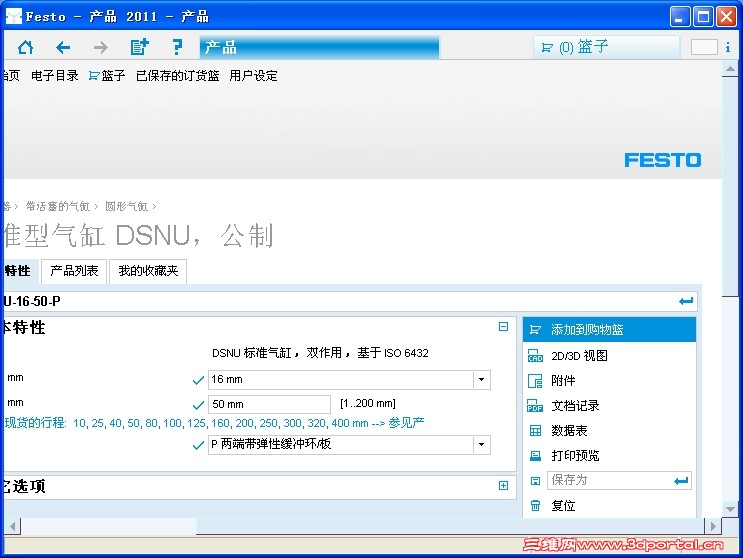The width and height of the screenshot is (743, 558).
Task: Open 篮子 menu item
Action: point(107,75)
